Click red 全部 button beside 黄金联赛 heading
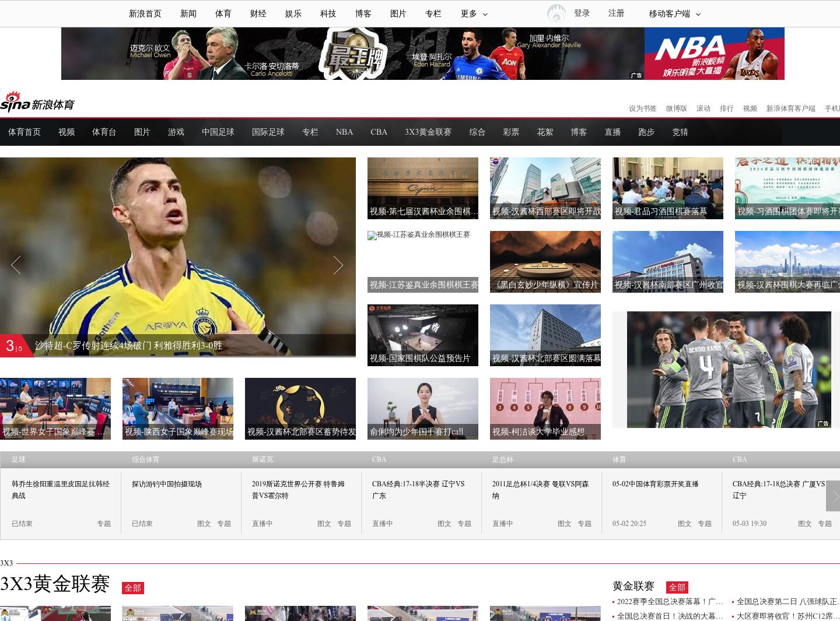Image resolution: width=840 pixels, height=621 pixels. point(677,587)
